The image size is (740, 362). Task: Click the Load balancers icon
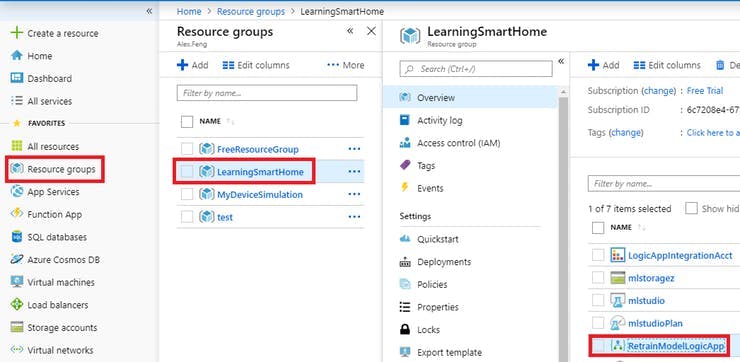(17, 305)
